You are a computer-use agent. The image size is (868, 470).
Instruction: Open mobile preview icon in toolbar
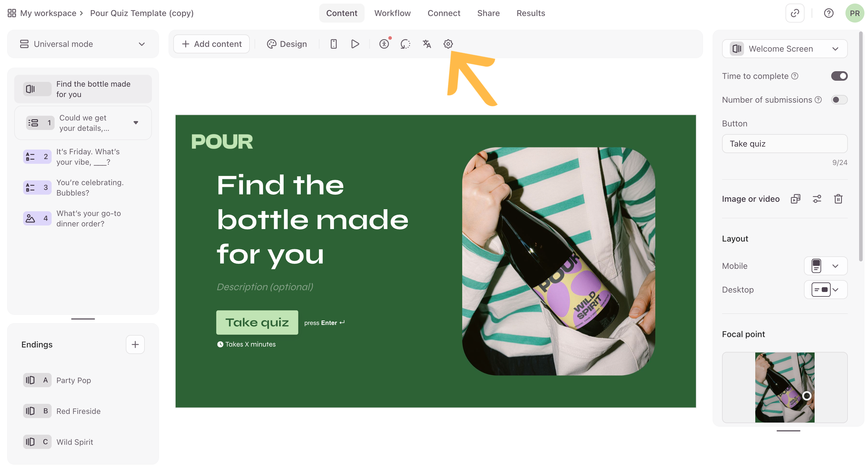[333, 44]
